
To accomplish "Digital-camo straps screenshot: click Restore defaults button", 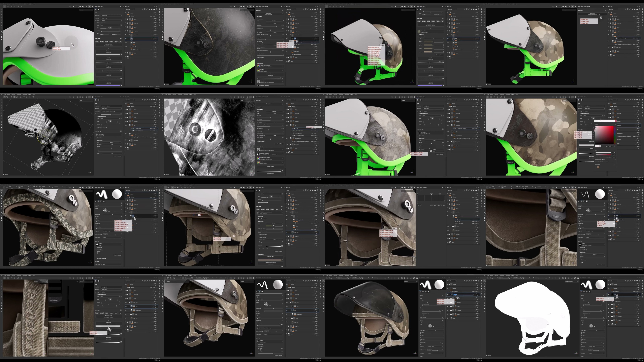I will (x=117, y=255).
